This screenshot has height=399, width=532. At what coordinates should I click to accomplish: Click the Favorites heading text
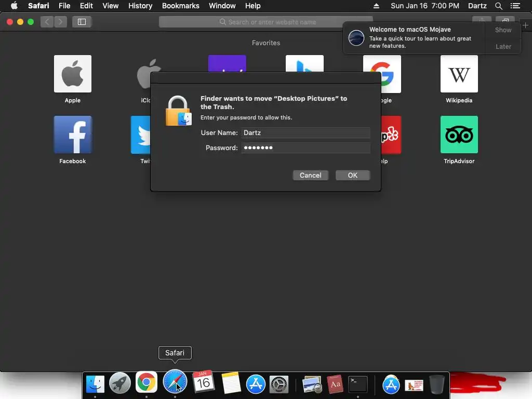(x=266, y=43)
